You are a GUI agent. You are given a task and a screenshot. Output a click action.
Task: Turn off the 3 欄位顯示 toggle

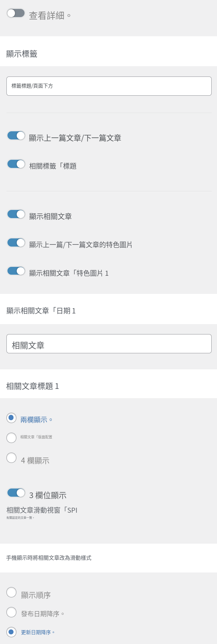pos(16,493)
